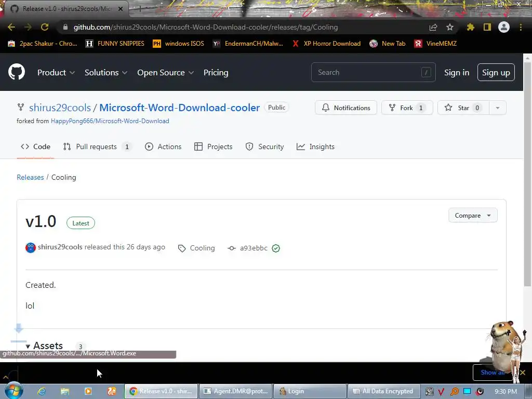Open the UC Browser taskbar icon
532x399 pixels.
click(112, 391)
